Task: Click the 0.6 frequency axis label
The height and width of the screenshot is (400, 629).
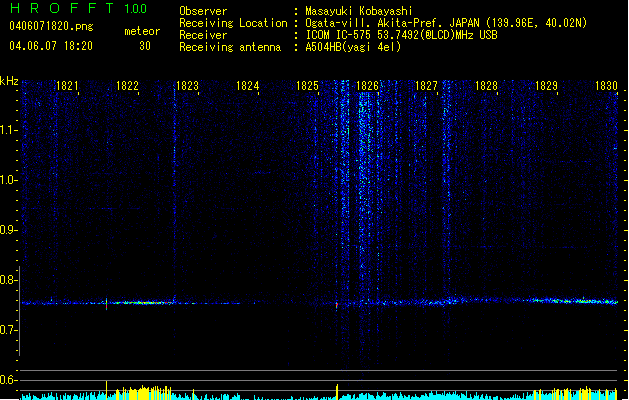Action: [x=8, y=380]
